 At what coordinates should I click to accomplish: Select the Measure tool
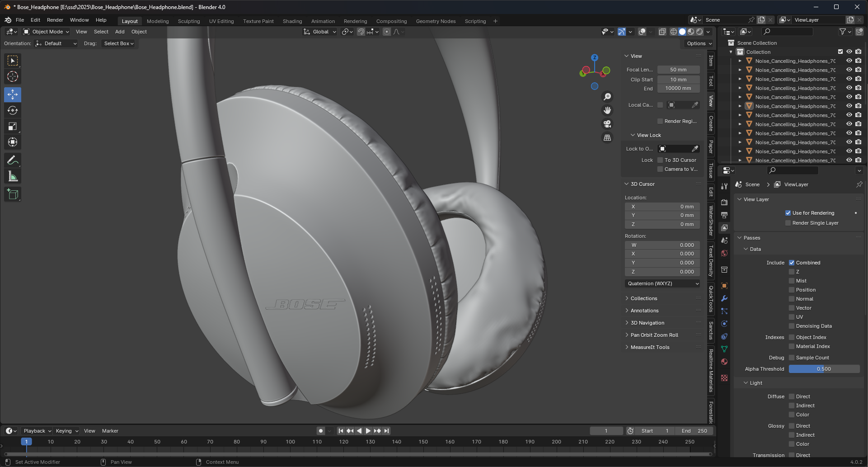(x=13, y=176)
